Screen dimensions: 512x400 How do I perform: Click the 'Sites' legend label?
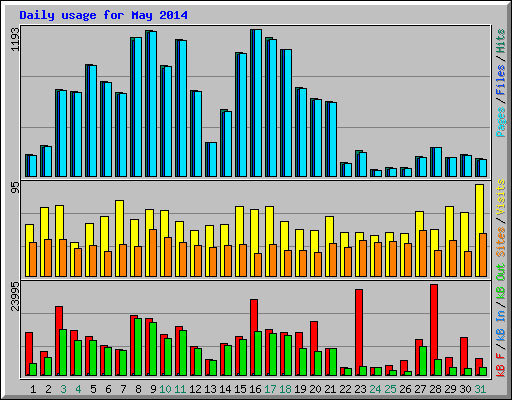point(501,242)
